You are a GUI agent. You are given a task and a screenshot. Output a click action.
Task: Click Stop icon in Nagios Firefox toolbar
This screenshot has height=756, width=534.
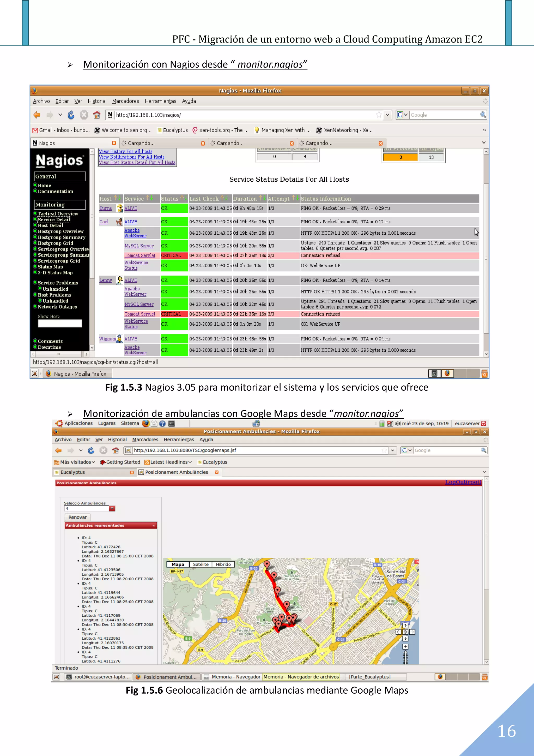[x=84, y=115]
